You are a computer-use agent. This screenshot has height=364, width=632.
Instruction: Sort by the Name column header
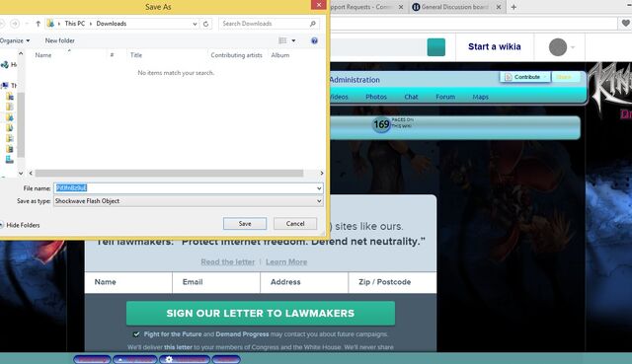point(43,55)
